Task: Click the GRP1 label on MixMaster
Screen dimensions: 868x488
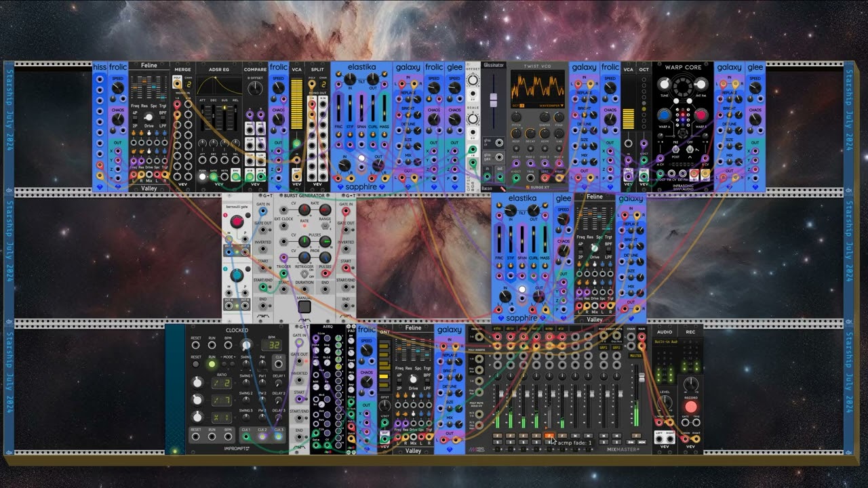Action: (x=604, y=348)
